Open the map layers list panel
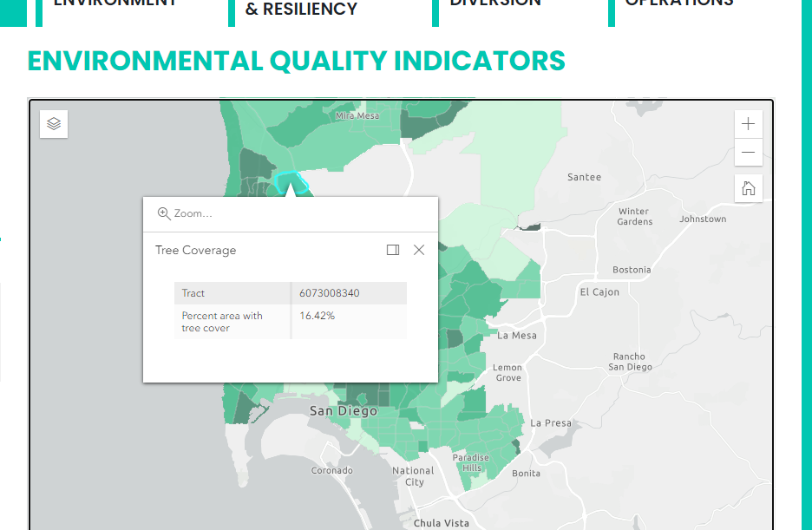 coord(53,123)
